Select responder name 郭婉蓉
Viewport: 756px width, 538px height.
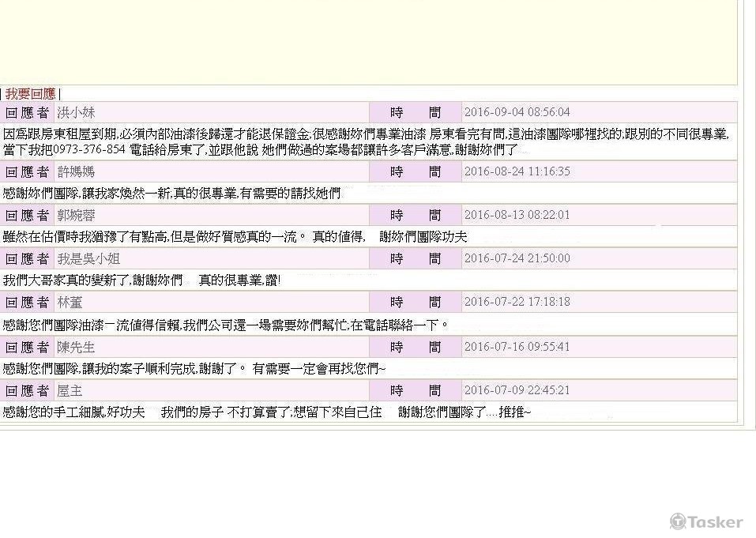tap(76, 215)
